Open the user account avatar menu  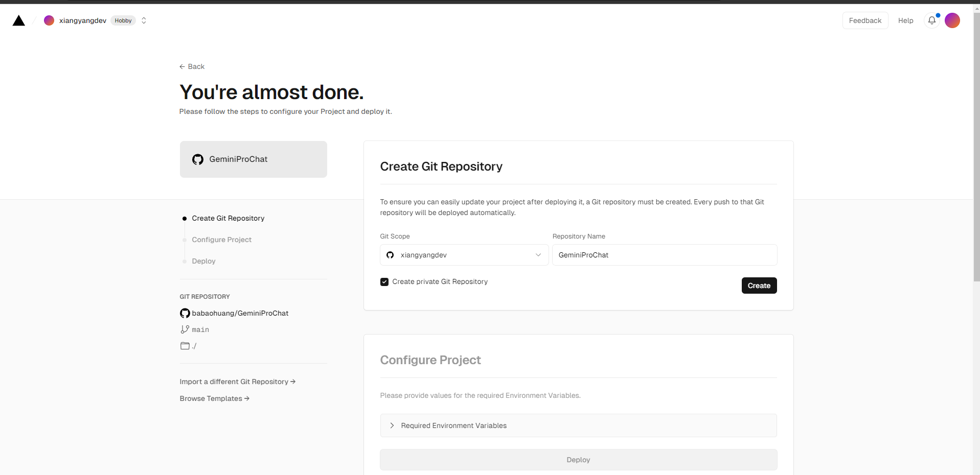click(x=952, y=20)
